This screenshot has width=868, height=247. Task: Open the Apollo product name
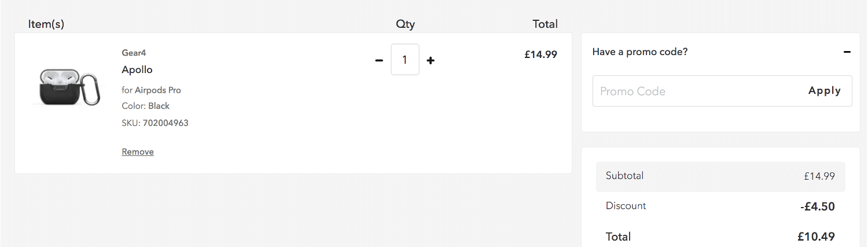coord(137,70)
